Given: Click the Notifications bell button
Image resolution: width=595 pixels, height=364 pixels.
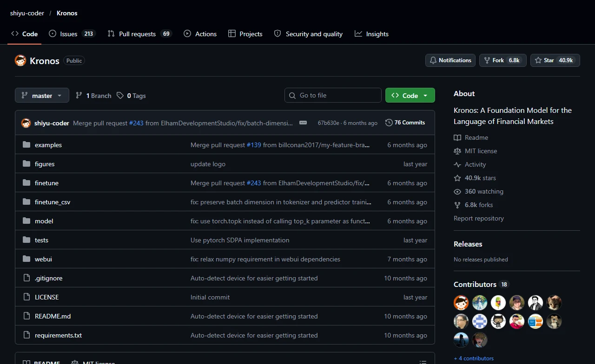Looking at the screenshot, I should pos(450,60).
